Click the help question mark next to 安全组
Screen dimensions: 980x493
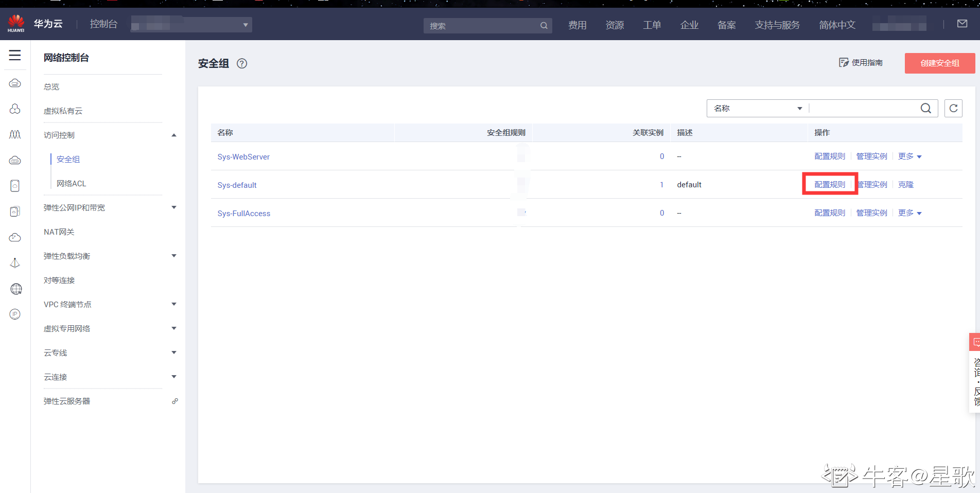pyautogui.click(x=242, y=63)
